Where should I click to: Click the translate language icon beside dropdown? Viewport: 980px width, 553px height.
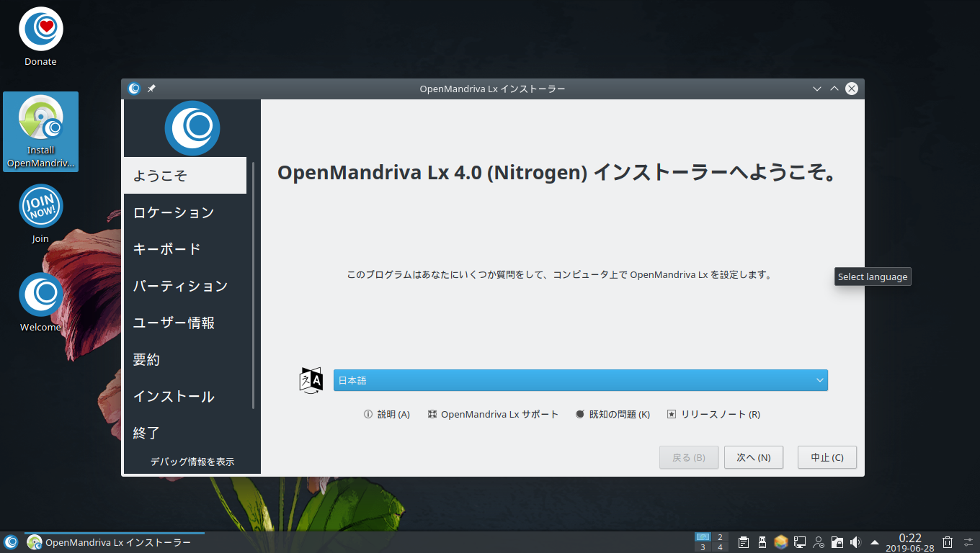click(x=311, y=379)
